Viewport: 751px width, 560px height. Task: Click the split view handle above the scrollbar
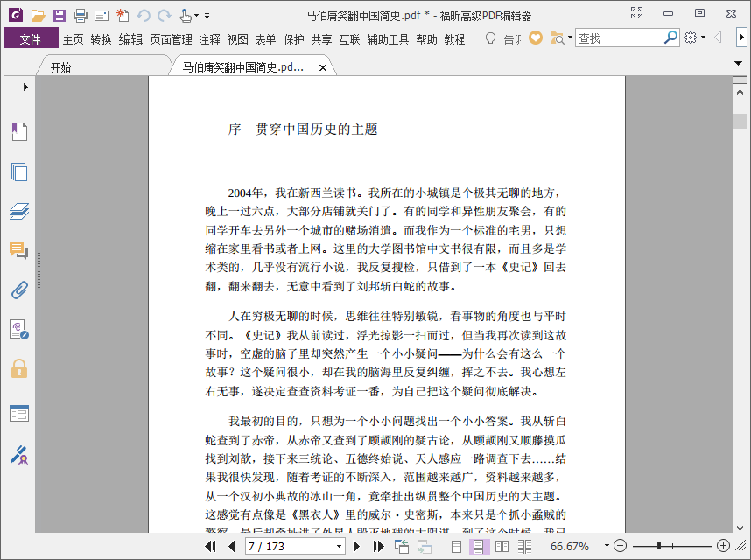click(740, 80)
